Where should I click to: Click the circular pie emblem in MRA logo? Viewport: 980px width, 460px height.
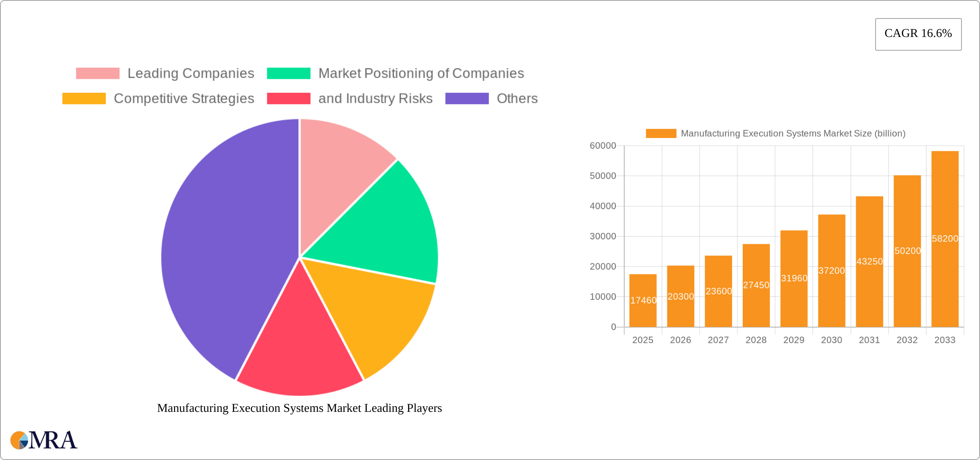(19, 440)
